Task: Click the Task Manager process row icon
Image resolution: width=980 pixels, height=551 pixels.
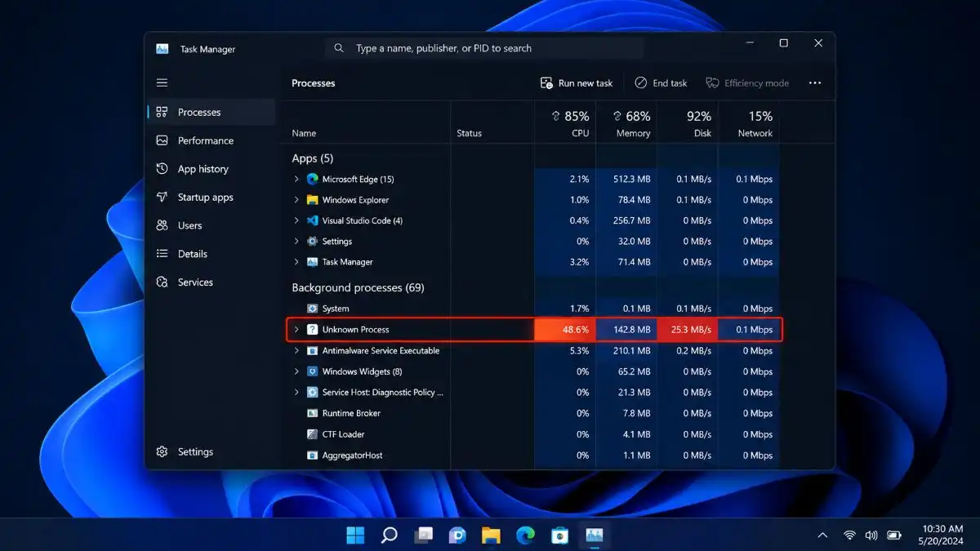Action: coord(312,262)
